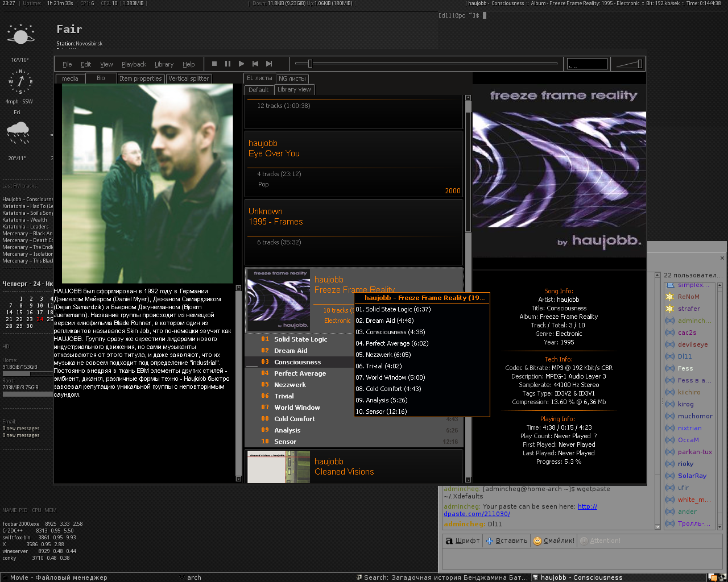Close the chat window with X
Image resolution: width=728 pixels, height=582 pixels.
pyautogui.click(x=722, y=258)
